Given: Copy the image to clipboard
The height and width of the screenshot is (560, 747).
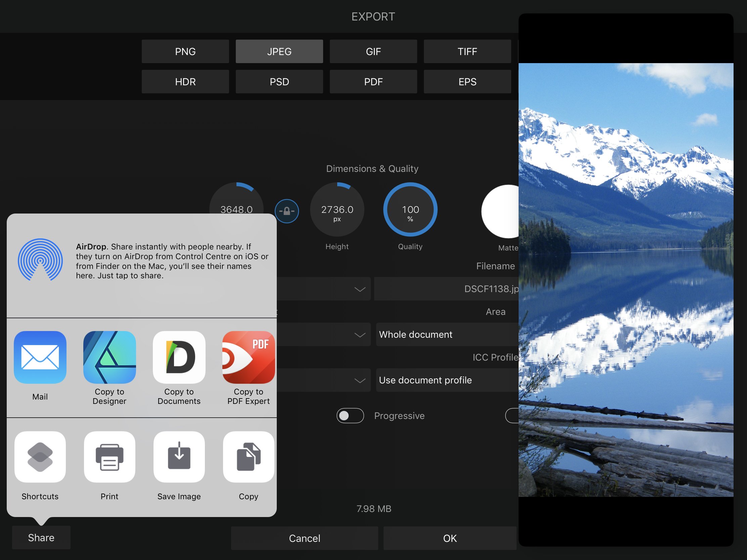Looking at the screenshot, I should 249,457.
